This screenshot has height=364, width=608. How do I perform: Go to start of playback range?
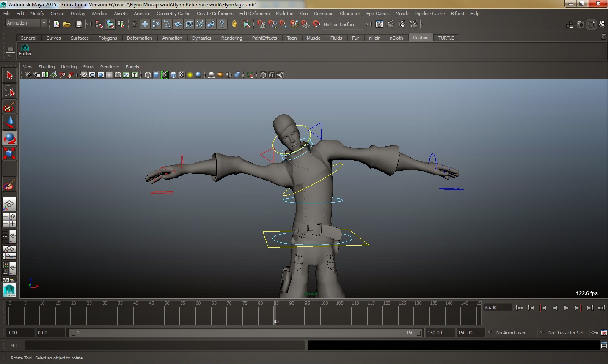click(x=520, y=308)
